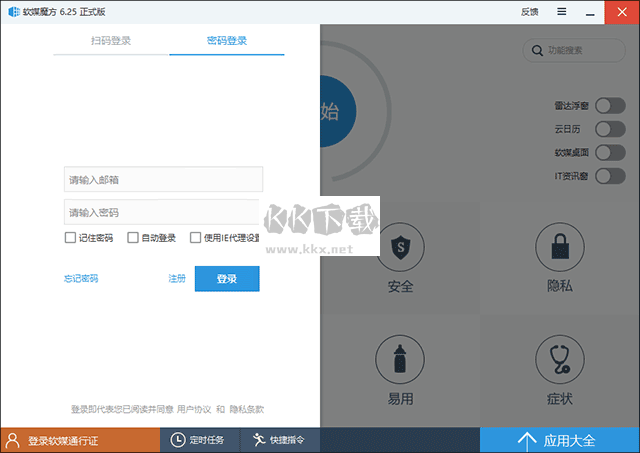Click 反馈 in the title bar

(x=529, y=12)
